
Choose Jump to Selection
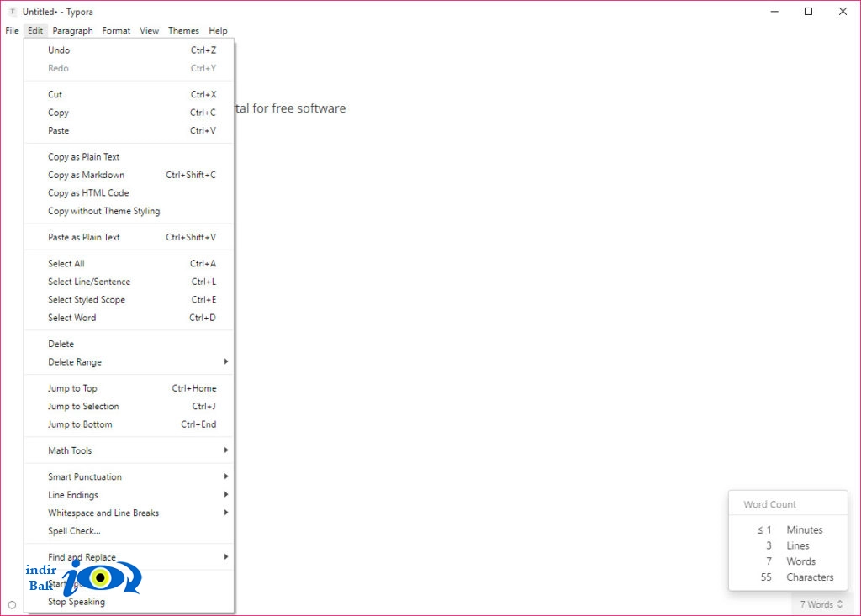tap(129, 406)
